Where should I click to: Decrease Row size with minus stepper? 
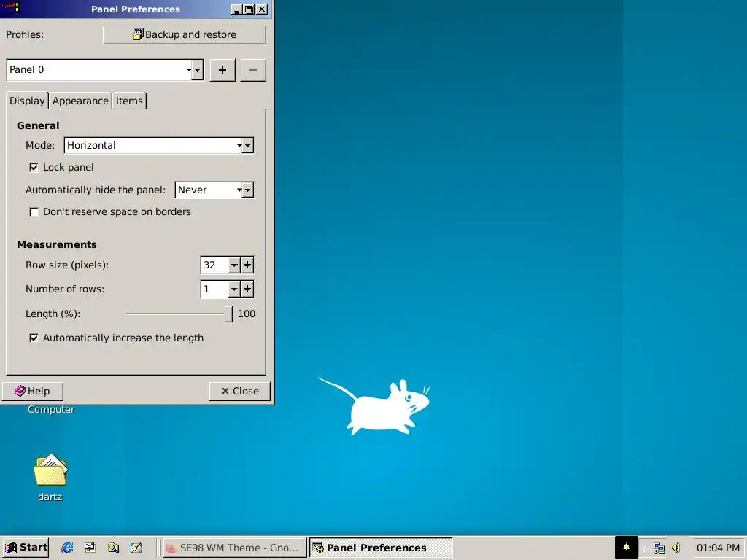234,265
